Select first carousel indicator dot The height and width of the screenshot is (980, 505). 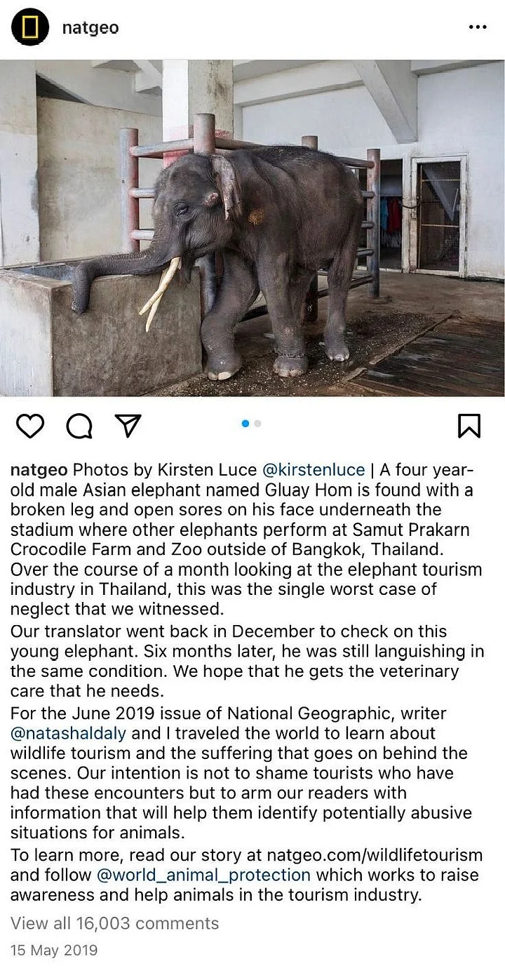pyautogui.click(x=245, y=423)
